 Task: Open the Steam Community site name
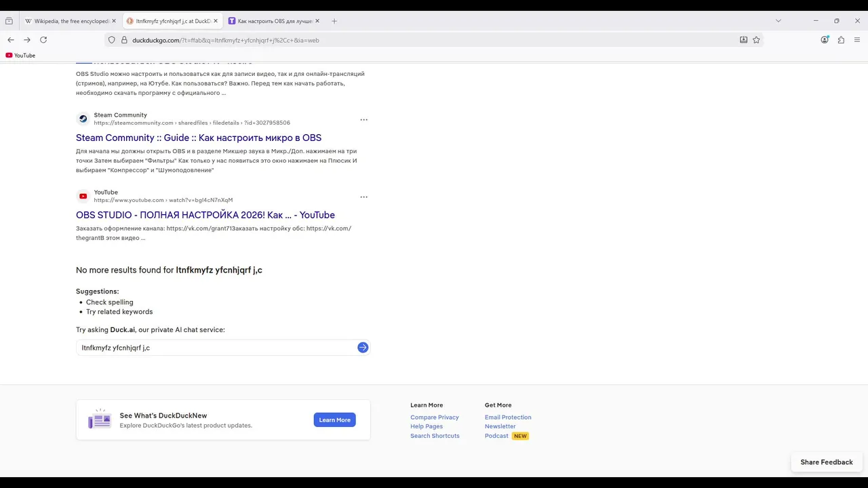tap(120, 115)
